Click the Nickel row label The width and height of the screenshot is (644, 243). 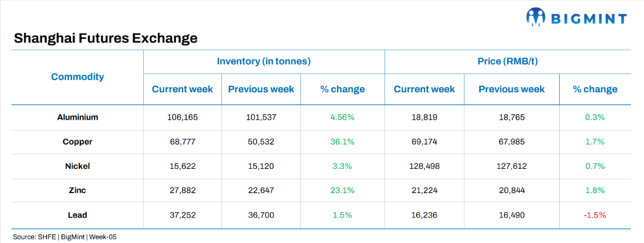coord(77,166)
